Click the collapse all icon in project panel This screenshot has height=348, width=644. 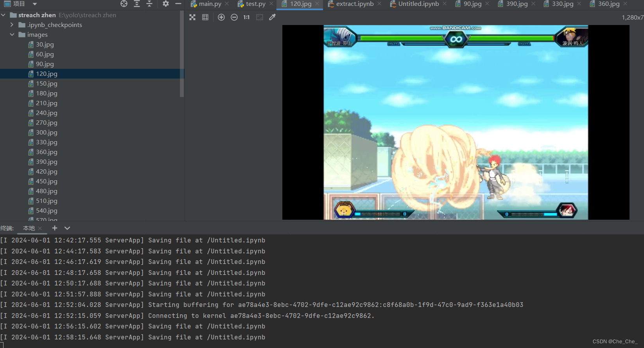(149, 4)
